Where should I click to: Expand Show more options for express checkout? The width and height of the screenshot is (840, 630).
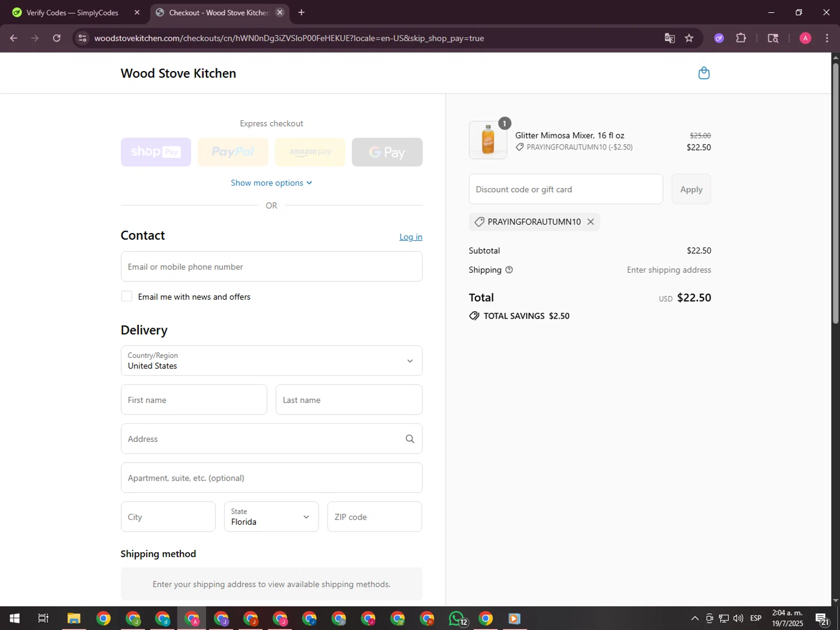point(272,183)
